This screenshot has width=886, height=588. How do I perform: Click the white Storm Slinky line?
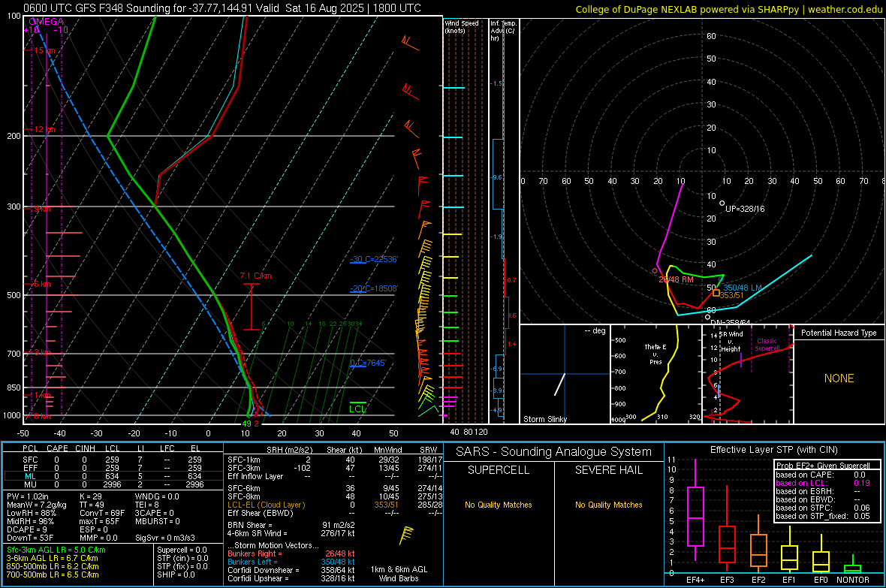[559, 384]
